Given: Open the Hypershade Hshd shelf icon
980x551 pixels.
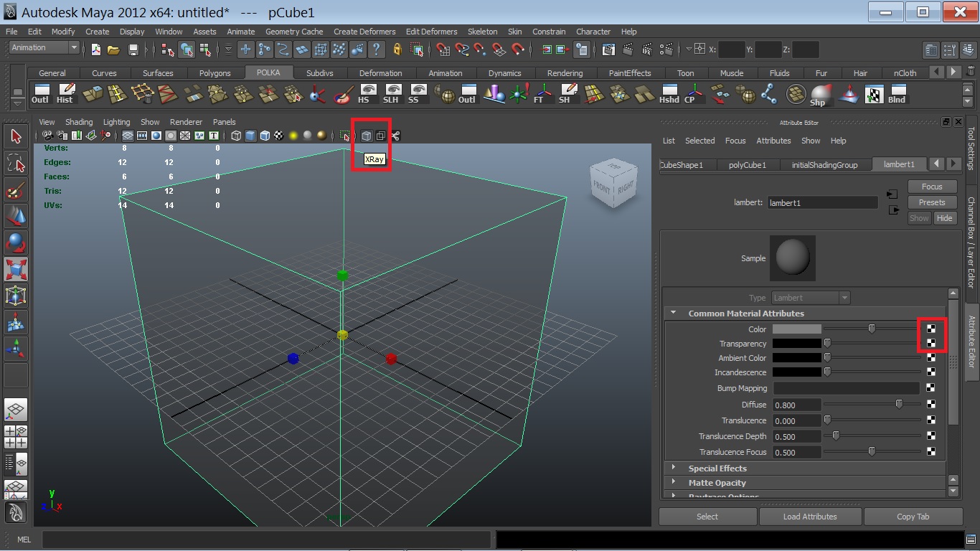Looking at the screenshot, I should coord(669,94).
